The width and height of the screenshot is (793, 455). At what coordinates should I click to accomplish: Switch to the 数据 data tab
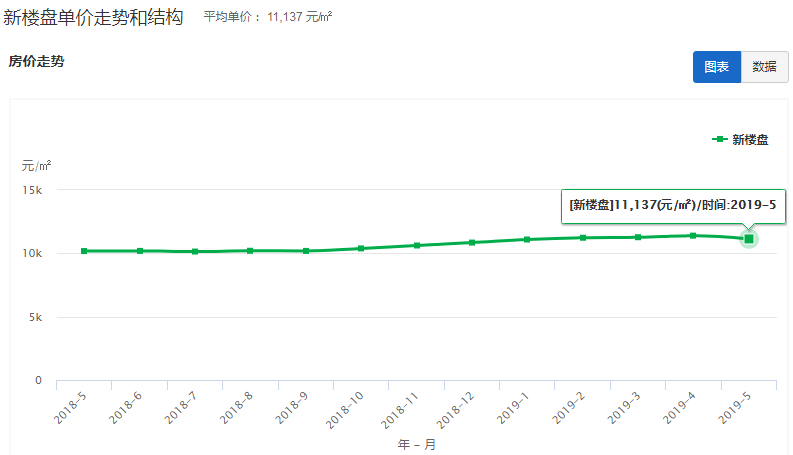point(764,67)
